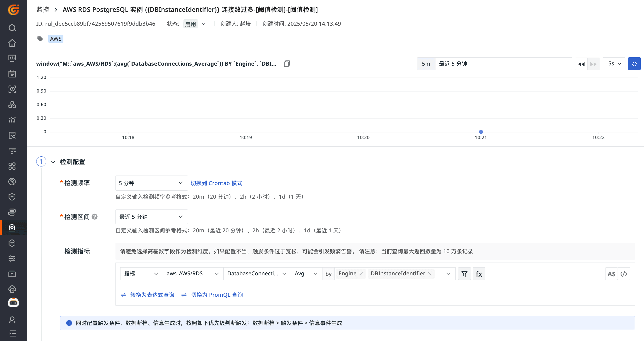
Task: Click the 创建人: 赵培 text
Action: point(235,24)
